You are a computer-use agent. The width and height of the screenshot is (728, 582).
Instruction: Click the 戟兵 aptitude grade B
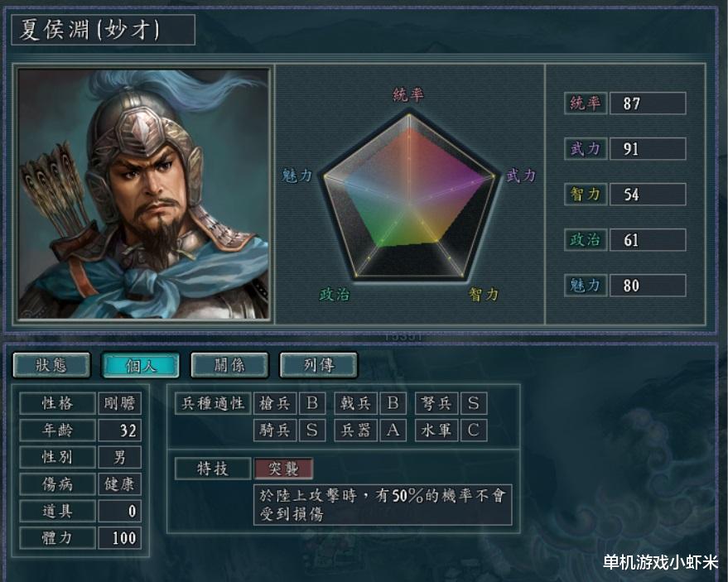pyautogui.click(x=393, y=403)
